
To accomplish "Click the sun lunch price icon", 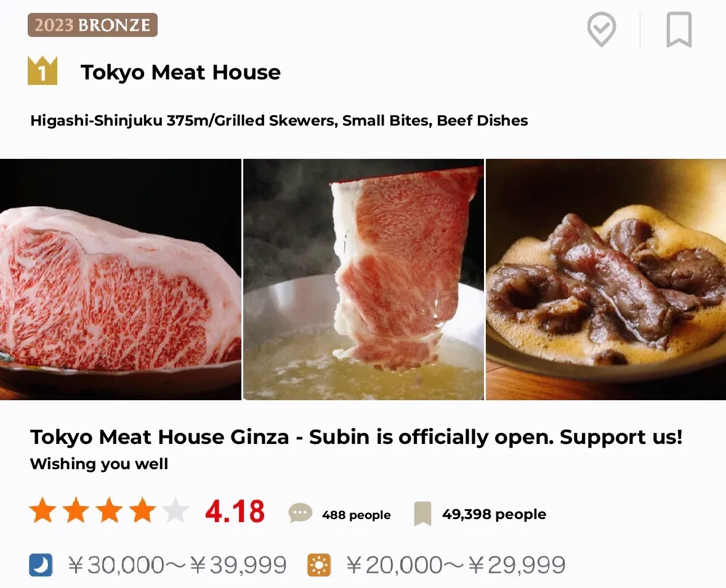I will (x=318, y=564).
